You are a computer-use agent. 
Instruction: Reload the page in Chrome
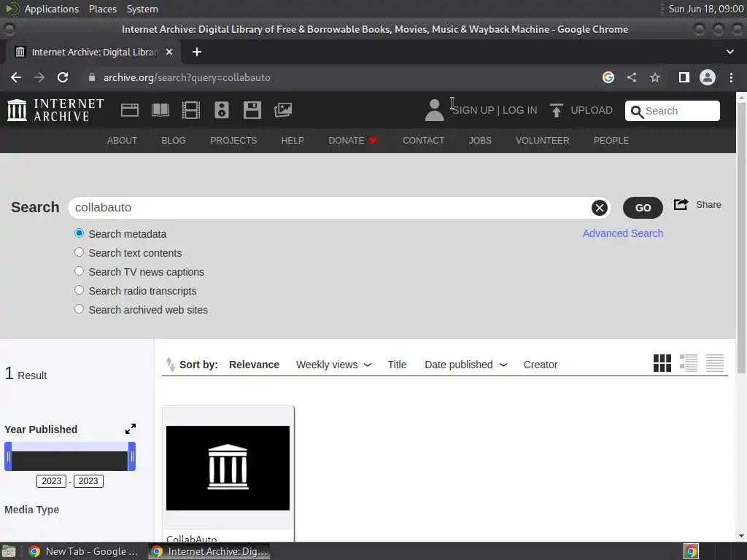(63, 77)
